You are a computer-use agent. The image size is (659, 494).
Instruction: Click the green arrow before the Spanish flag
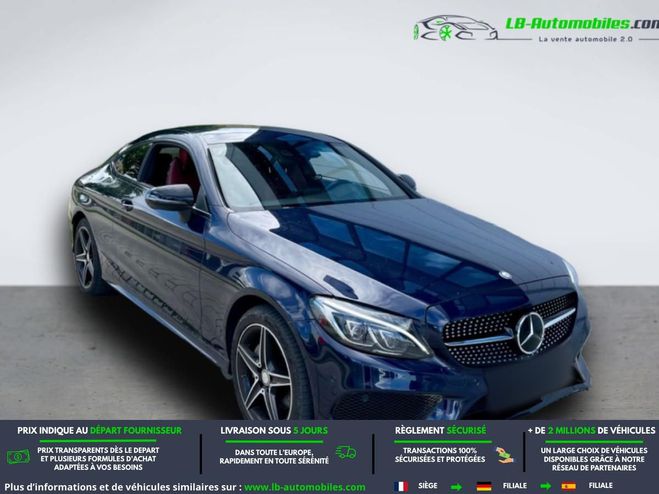545,487
